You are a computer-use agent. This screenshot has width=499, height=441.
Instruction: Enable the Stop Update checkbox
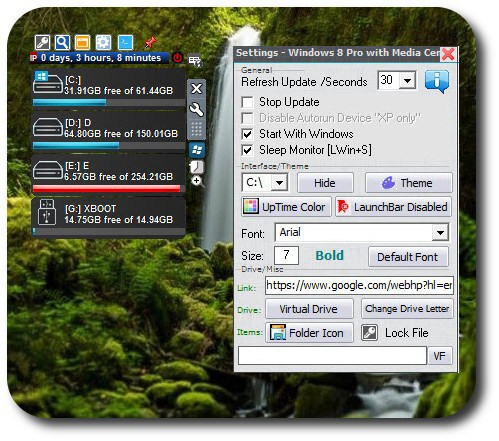(x=247, y=102)
